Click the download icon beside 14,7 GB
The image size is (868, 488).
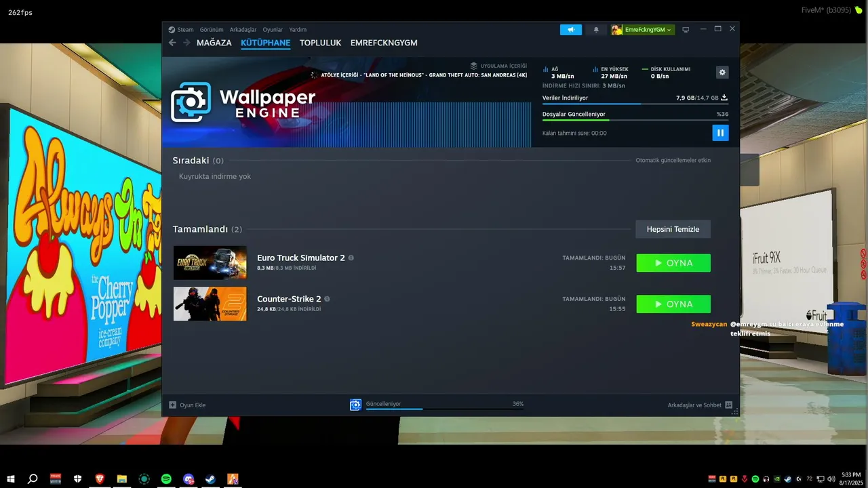[724, 98]
